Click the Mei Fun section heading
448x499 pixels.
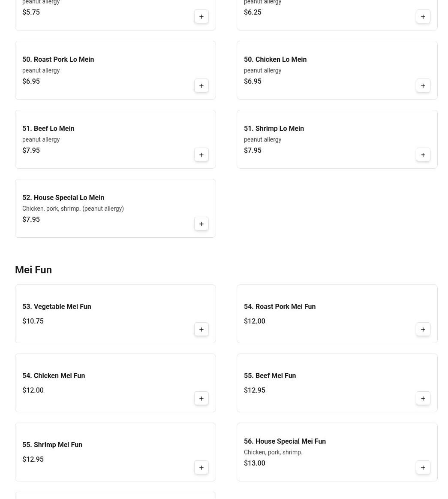tap(33, 270)
